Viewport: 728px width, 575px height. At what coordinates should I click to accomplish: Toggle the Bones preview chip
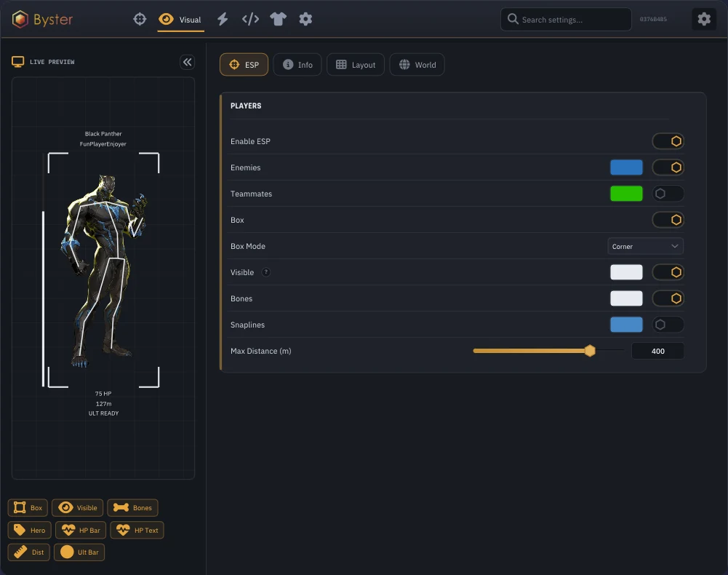tap(133, 507)
